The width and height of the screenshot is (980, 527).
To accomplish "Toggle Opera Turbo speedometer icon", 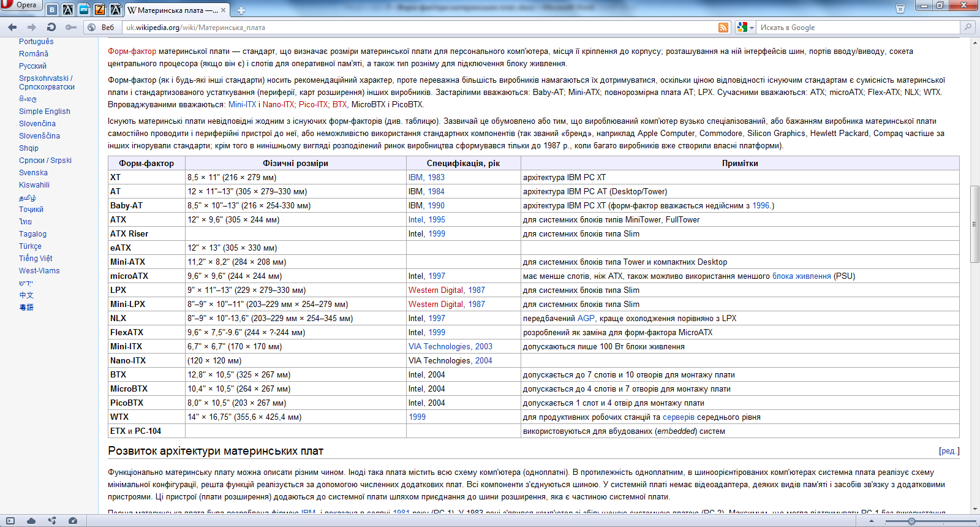I will (x=73, y=521).
